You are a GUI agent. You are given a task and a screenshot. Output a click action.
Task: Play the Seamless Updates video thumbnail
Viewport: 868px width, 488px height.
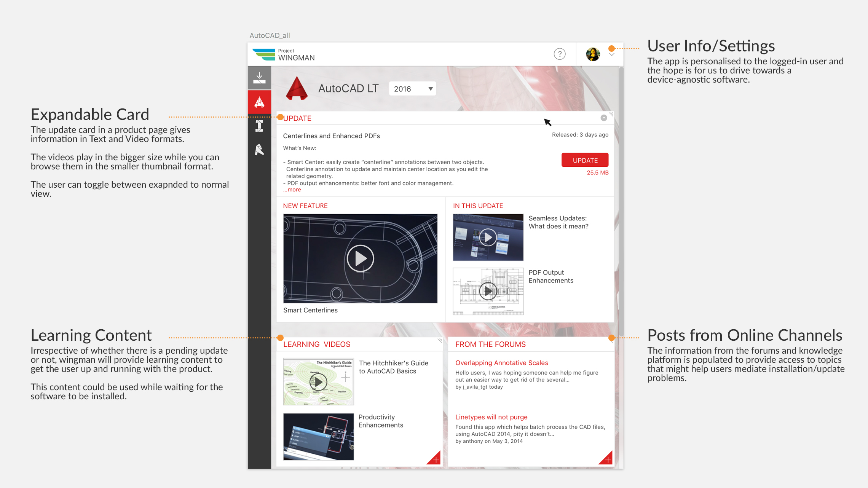[x=488, y=238]
